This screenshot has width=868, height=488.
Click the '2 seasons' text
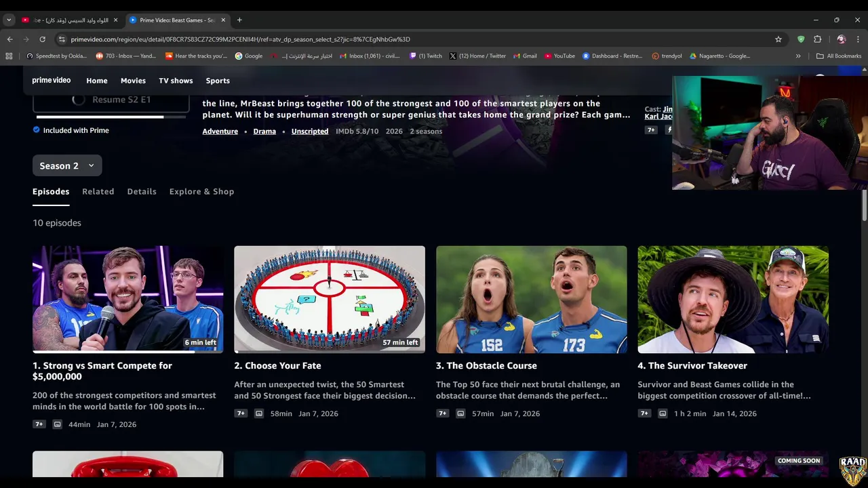(426, 131)
